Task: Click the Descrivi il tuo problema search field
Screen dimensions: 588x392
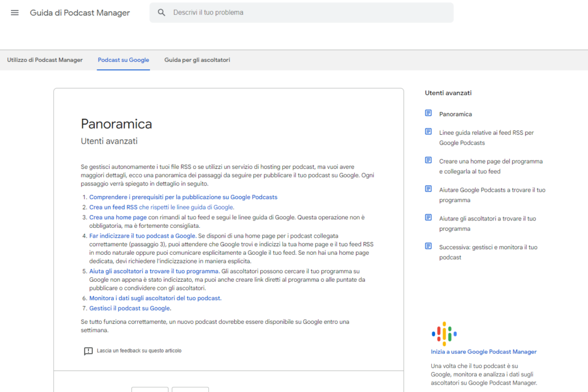Action: (x=301, y=13)
